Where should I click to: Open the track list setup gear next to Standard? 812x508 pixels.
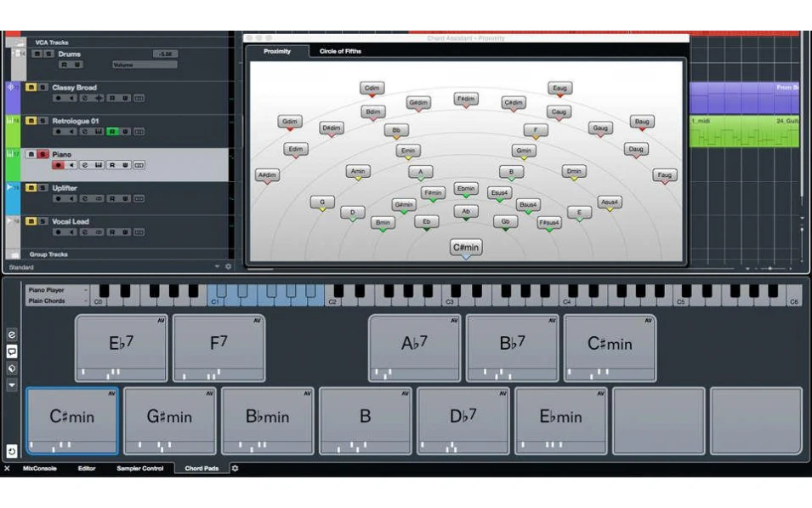(x=227, y=265)
